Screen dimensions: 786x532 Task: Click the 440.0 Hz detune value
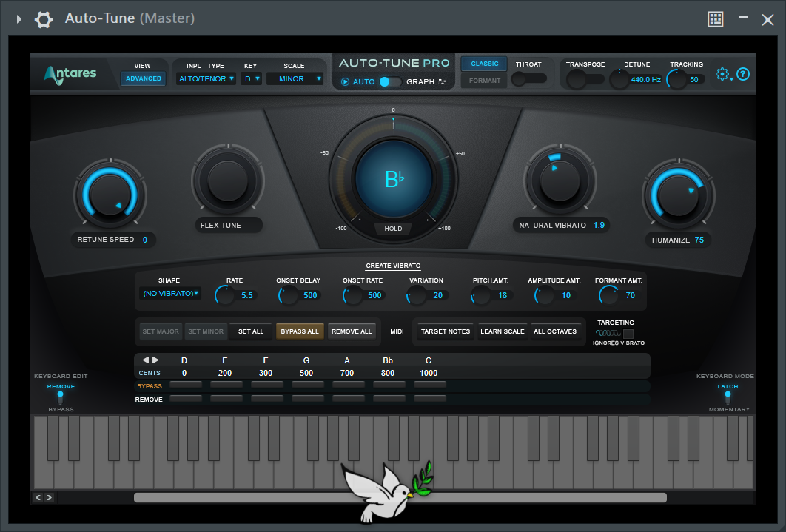coord(645,80)
